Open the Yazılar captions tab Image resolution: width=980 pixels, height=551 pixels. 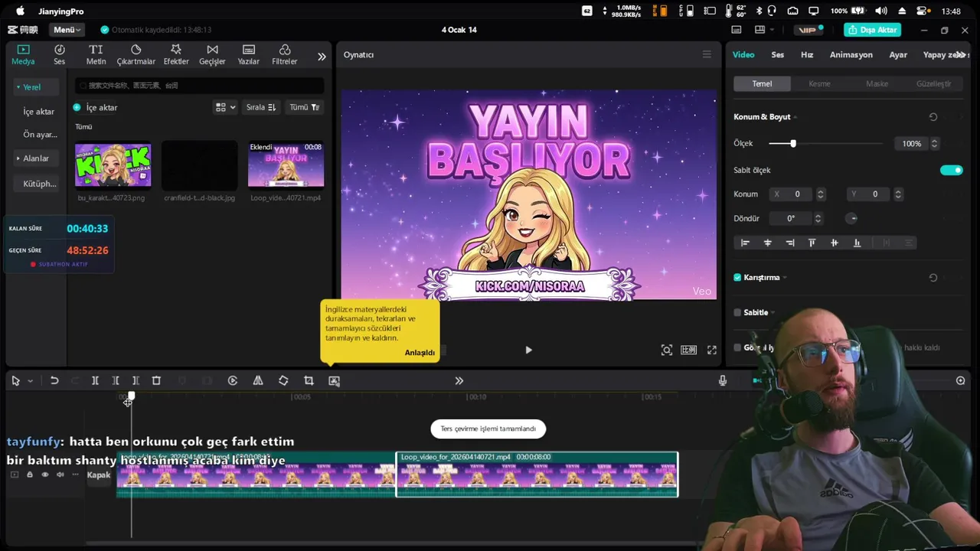[248, 54]
